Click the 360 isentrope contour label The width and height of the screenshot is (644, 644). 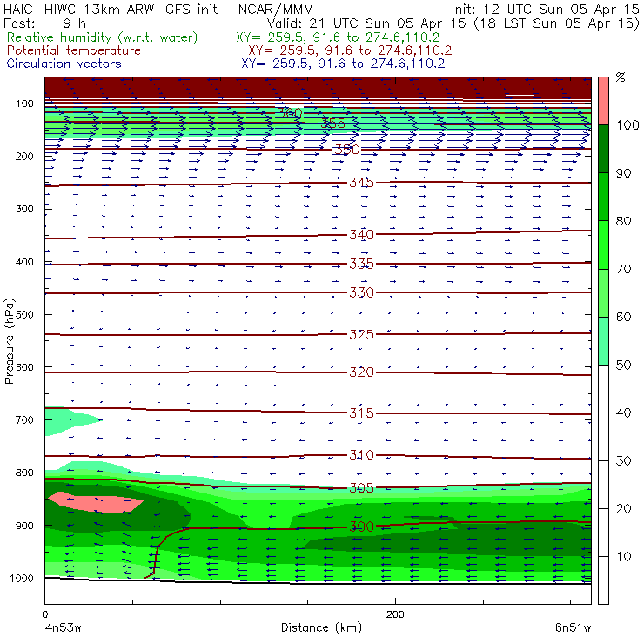click(290, 112)
